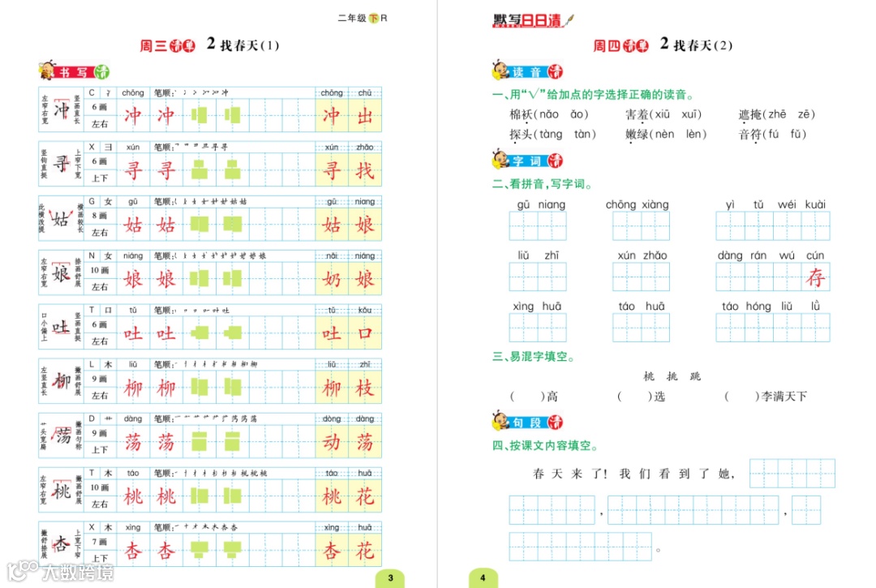
Task: Select the pronunciation option nǎo for 棉袄
Action: [548, 114]
